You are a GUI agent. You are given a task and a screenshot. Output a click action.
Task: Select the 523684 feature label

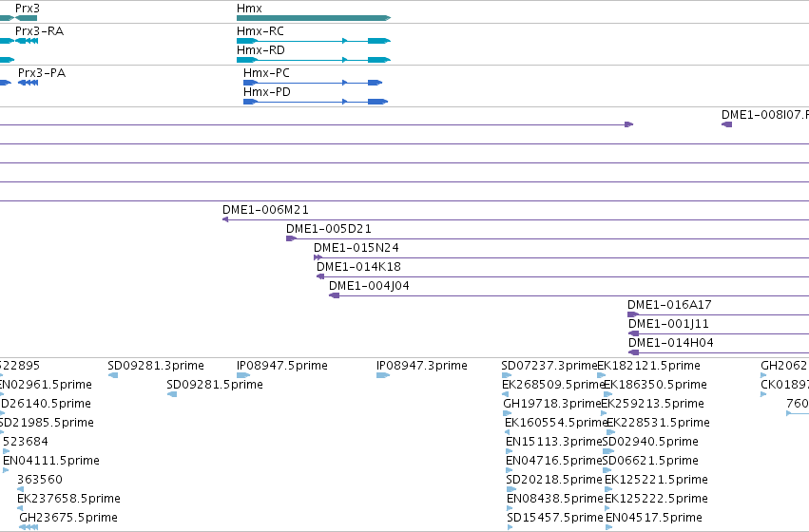26,443
